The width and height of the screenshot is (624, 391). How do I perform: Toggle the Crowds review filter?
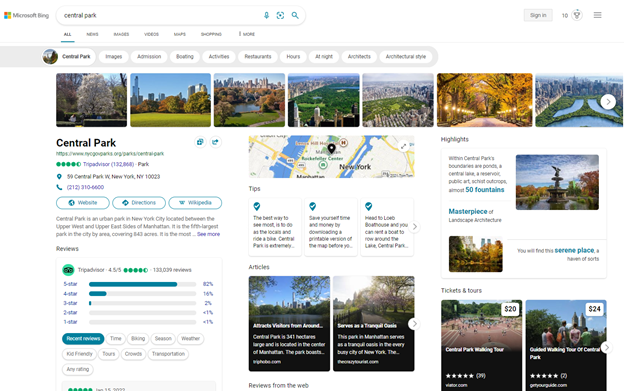pyautogui.click(x=133, y=354)
